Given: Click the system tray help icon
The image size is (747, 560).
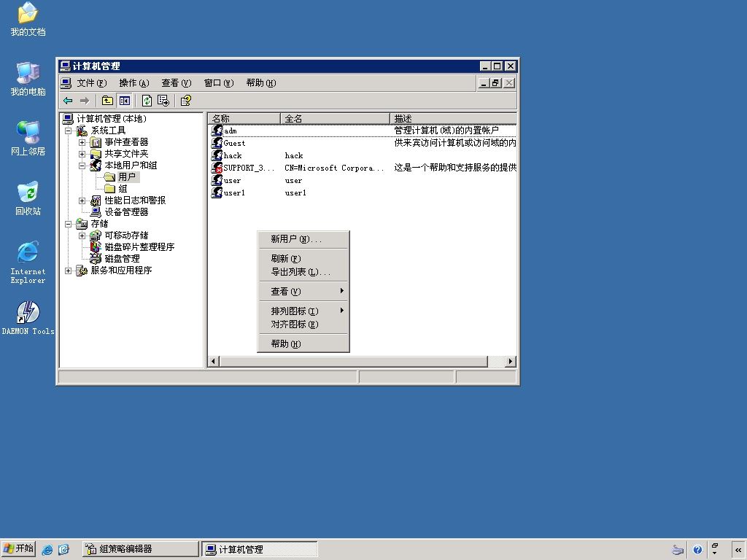Looking at the screenshot, I should click(697, 550).
